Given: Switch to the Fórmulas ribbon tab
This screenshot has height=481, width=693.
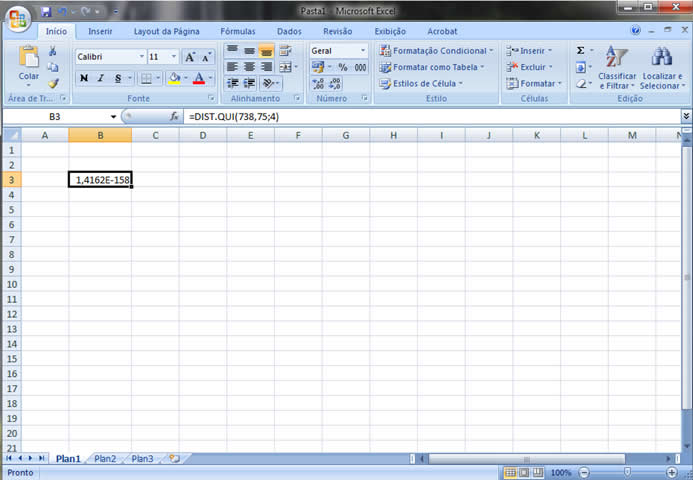Looking at the screenshot, I should [x=237, y=31].
